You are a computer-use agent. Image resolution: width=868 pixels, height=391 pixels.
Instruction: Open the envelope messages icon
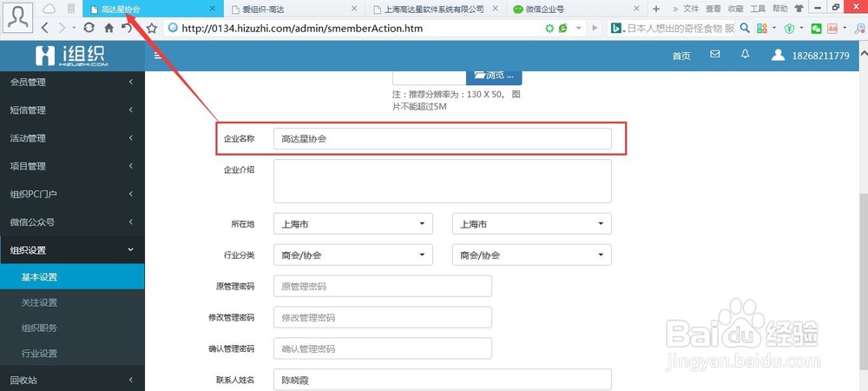pos(714,54)
